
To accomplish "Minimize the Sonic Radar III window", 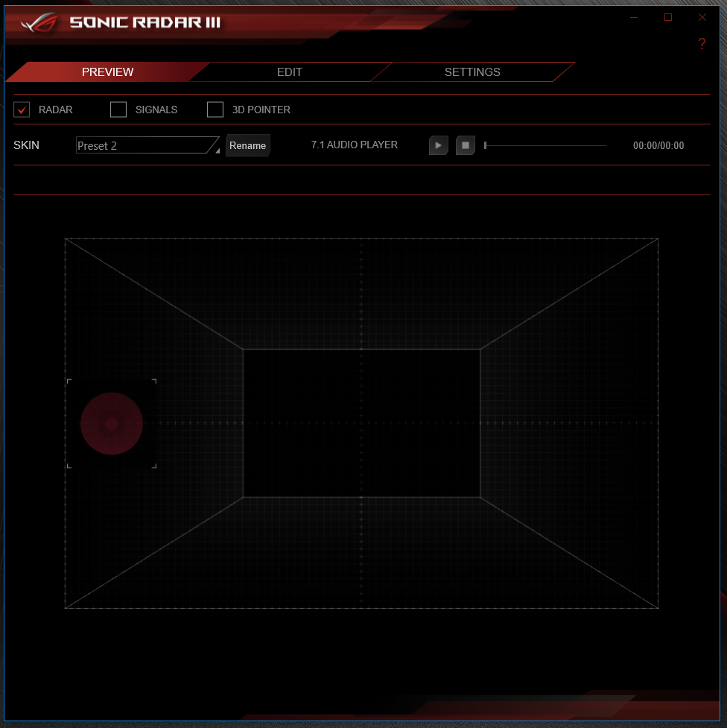I will (634, 18).
